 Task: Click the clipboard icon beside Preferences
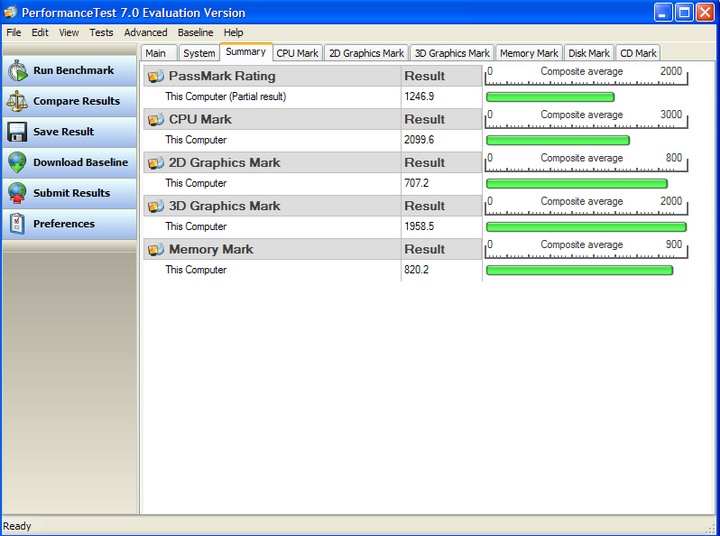click(x=17, y=224)
